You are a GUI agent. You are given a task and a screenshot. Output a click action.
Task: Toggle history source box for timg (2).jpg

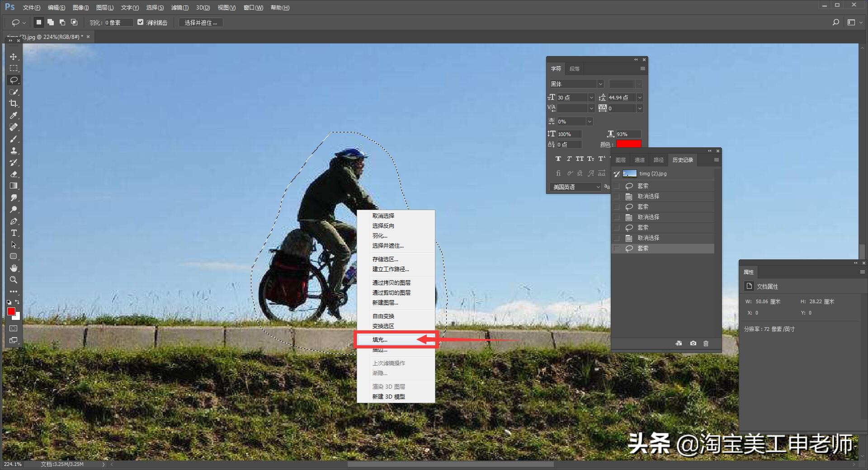pos(617,174)
